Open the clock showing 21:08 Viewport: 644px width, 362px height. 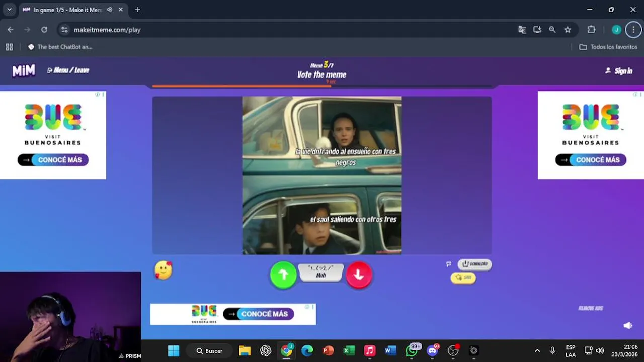point(624,351)
